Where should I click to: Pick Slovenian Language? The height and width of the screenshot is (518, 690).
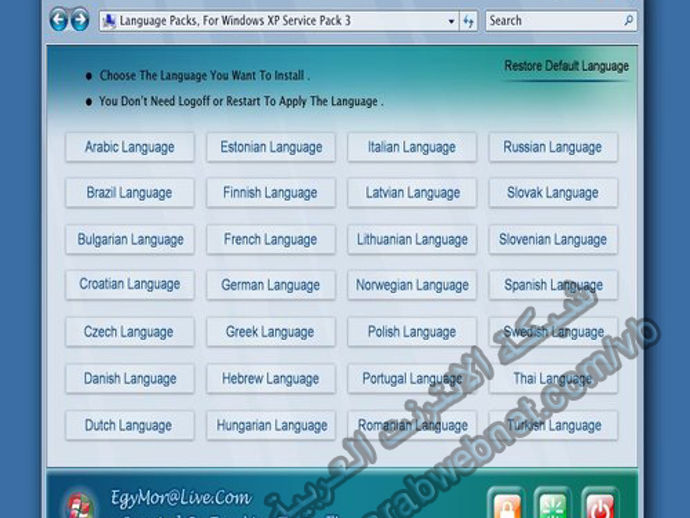(x=553, y=239)
